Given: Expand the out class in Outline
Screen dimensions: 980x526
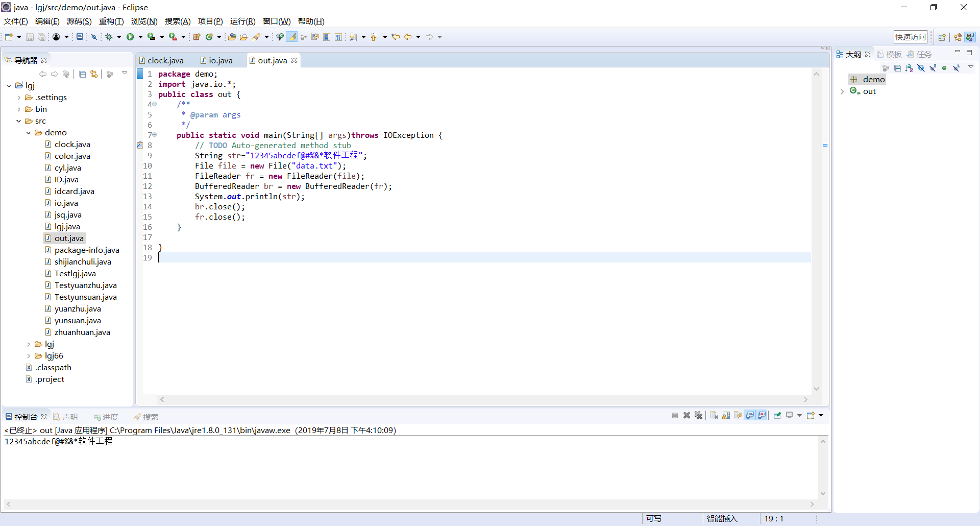Looking at the screenshot, I should click(842, 91).
